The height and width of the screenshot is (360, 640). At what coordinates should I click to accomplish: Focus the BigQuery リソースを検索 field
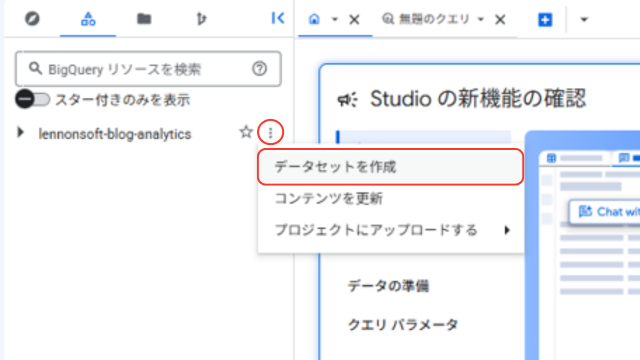[148, 69]
